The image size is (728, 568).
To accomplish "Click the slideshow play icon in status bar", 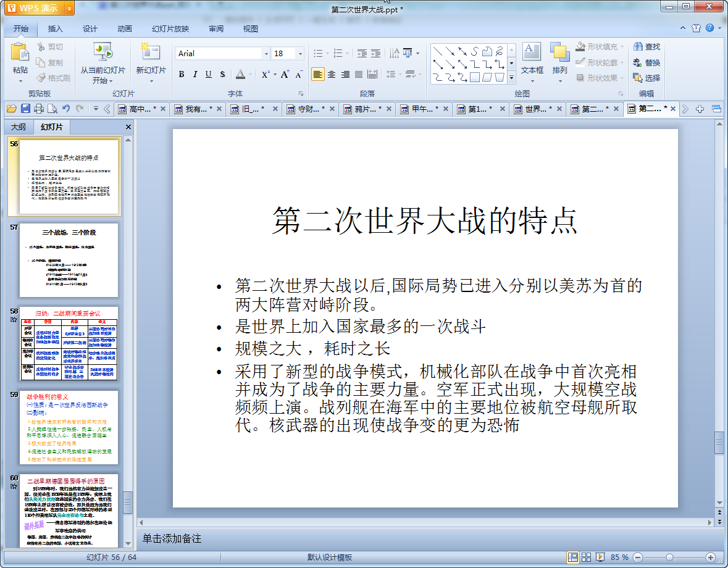I will click(x=600, y=557).
